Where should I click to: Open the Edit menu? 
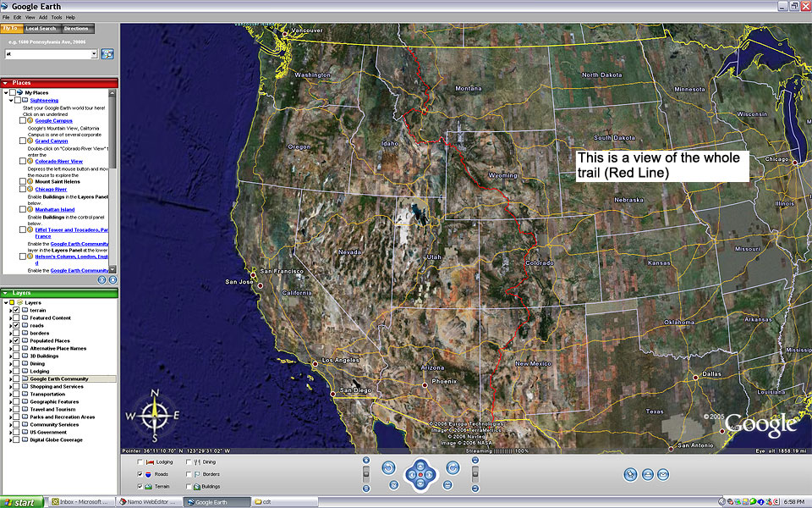point(17,17)
